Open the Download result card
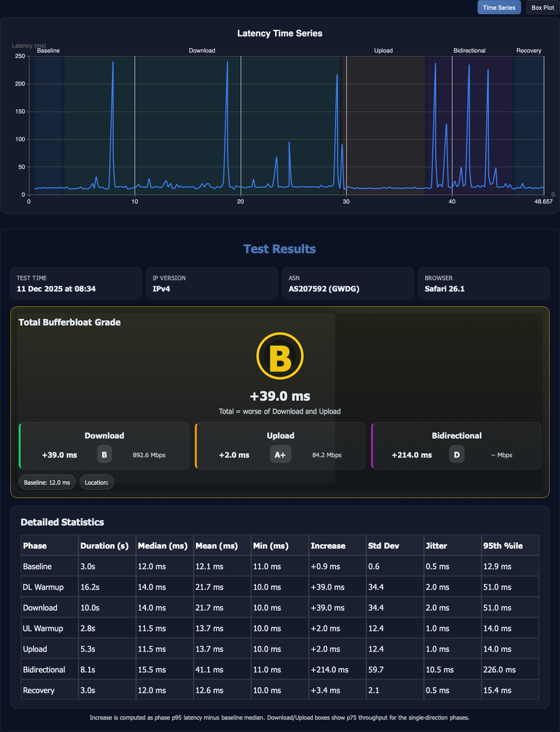The width and height of the screenshot is (560, 732). [x=104, y=445]
